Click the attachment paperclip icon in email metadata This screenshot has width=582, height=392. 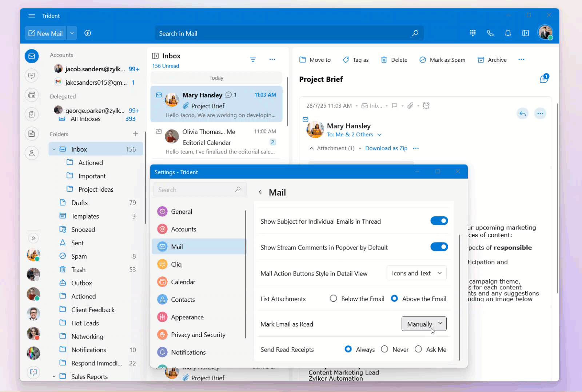click(410, 106)
